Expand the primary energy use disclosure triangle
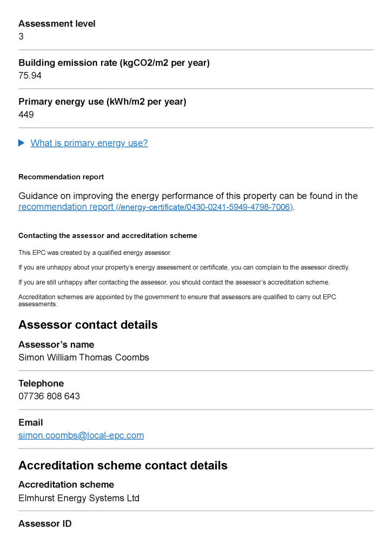Screen dimensions: 392x554 click(x=22, y=143)
